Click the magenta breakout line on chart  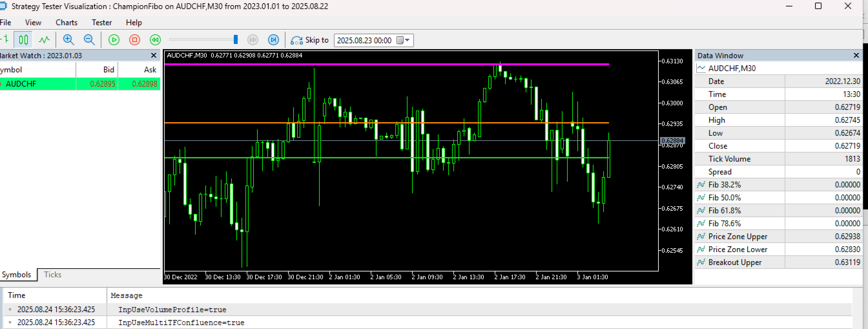coord(386,64)
